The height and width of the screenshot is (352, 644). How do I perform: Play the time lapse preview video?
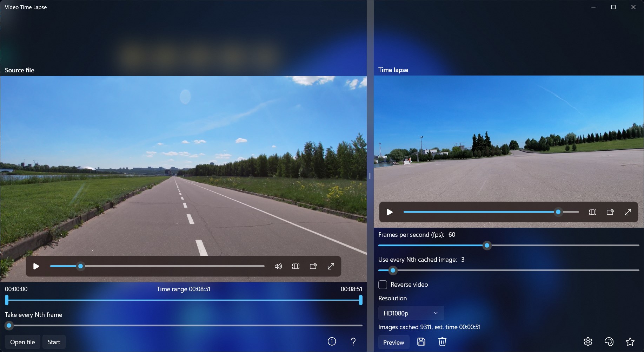point(390,212)
